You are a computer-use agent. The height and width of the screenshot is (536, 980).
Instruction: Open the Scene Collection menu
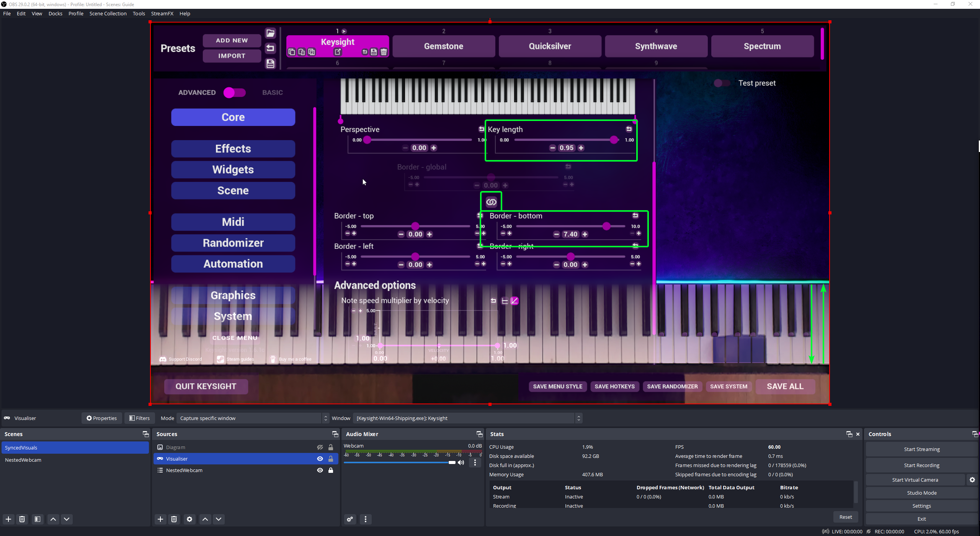coord(108,13)
